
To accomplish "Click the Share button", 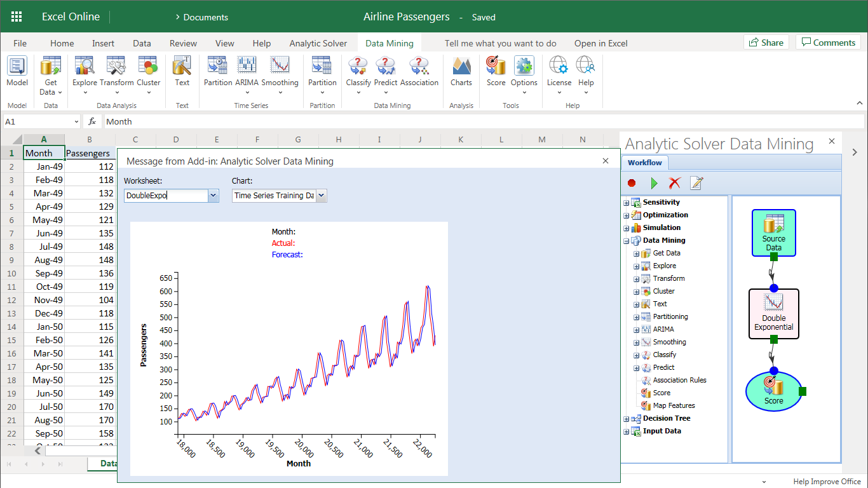I will [766, 43].
